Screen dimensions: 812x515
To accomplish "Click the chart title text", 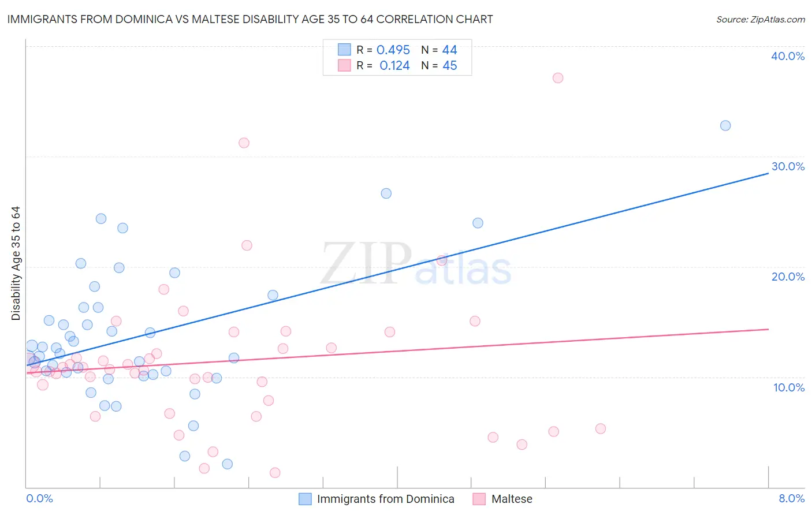I will [x=250, y=19].
